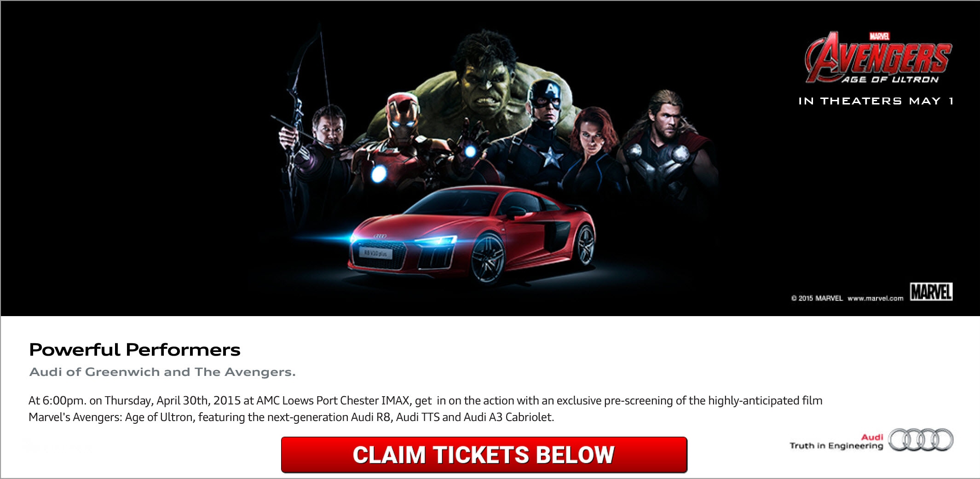Click the www.marvel.com text
980x479 pixels.
pyautogui.click(x=875, y=299)
